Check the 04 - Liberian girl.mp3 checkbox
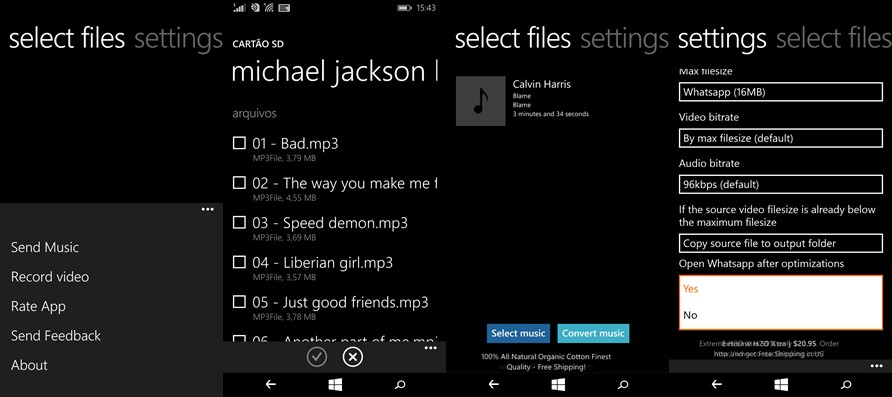The width and height of the screenshot is (892, 397). coord(239,262)
